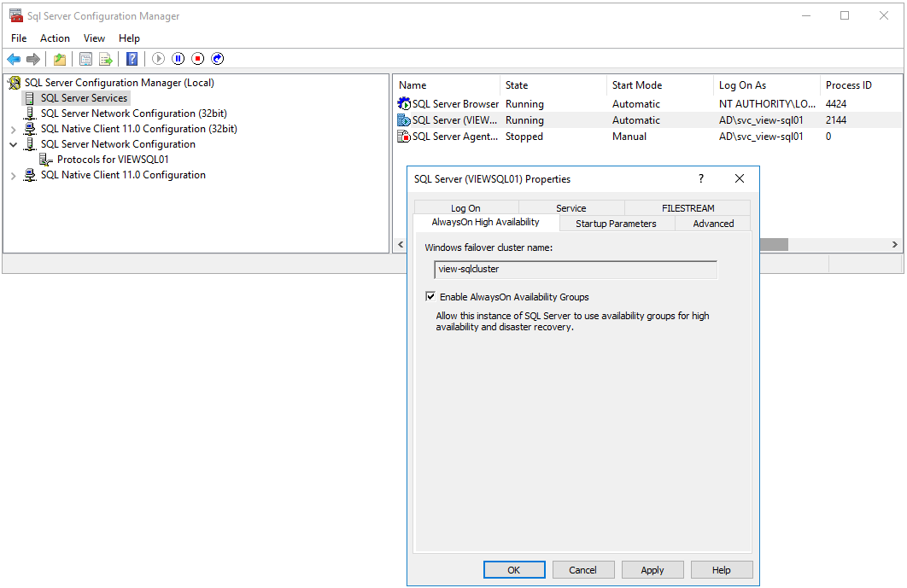Expand SQL Native Client 11.0 Configuration (32bit)

pos(13,130)
